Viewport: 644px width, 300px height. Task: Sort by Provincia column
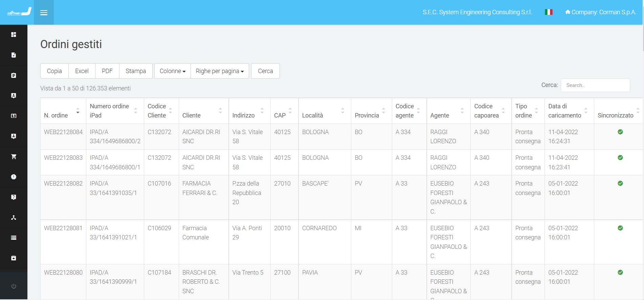pos(372,111)
